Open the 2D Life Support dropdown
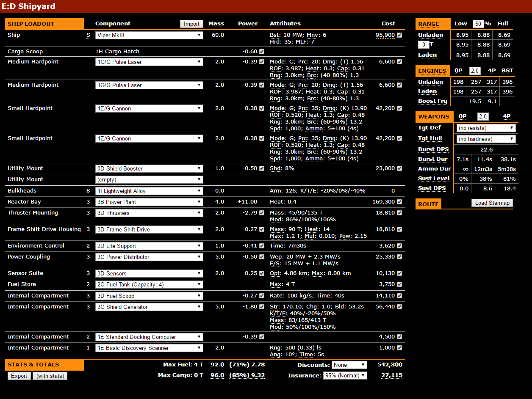The width and height of the screenshot is (532, 399). click(149, 246)
